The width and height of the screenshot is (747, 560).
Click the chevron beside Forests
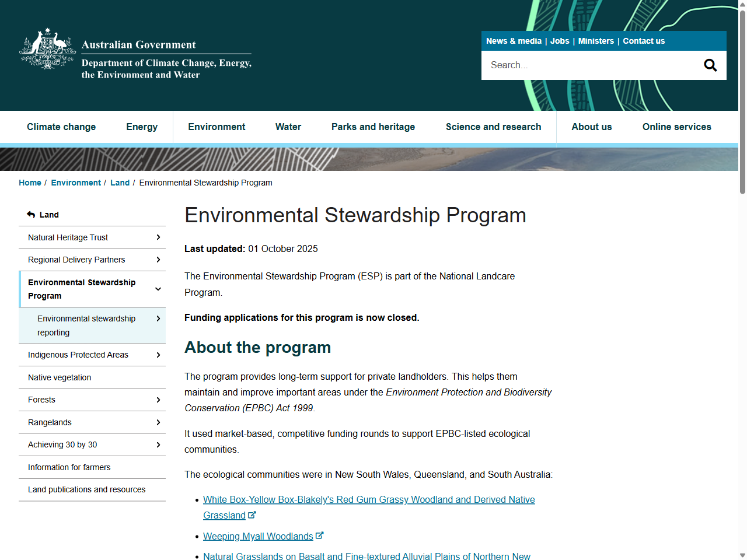point(158,400)
